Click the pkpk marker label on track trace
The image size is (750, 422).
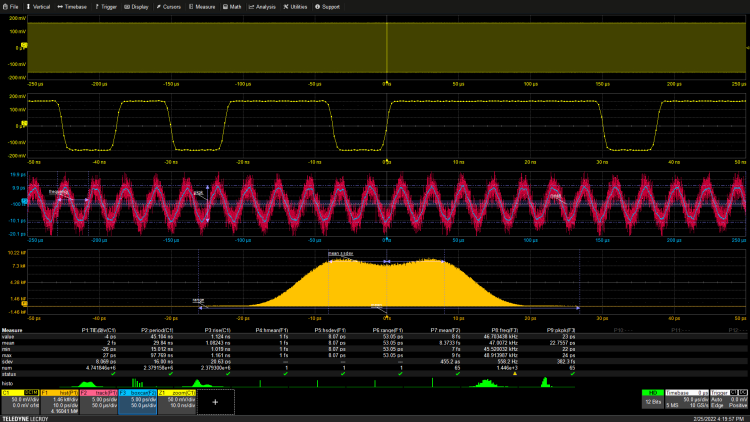click(199, 193)
